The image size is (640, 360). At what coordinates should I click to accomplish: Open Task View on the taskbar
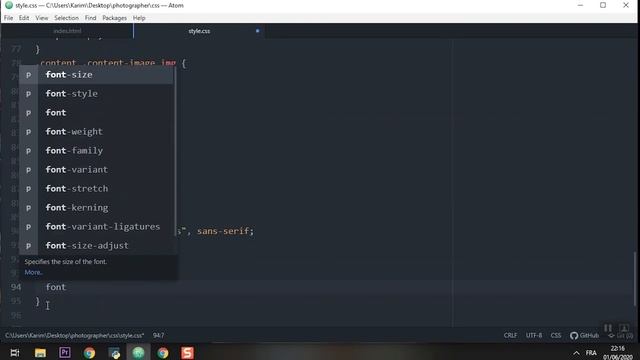coord(15,353)
